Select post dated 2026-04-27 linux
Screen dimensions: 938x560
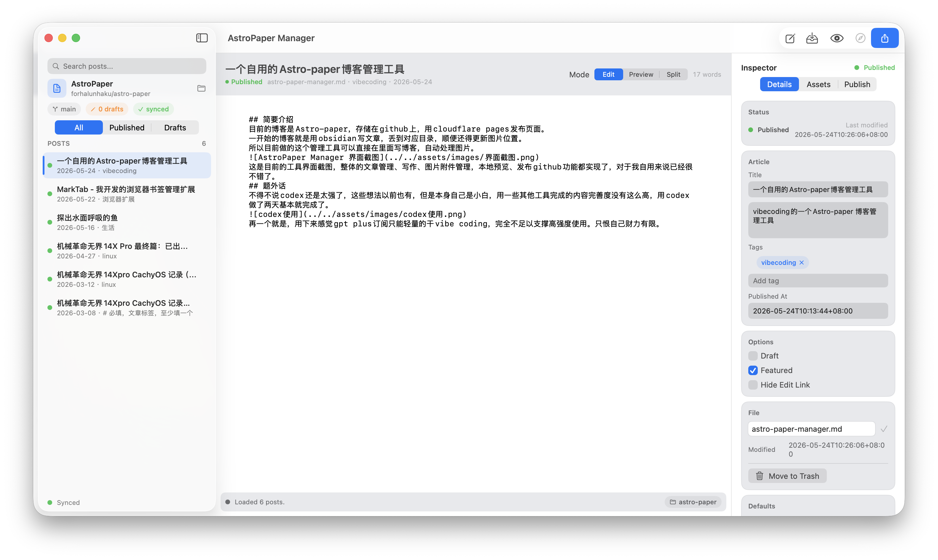tap(127, 251)
